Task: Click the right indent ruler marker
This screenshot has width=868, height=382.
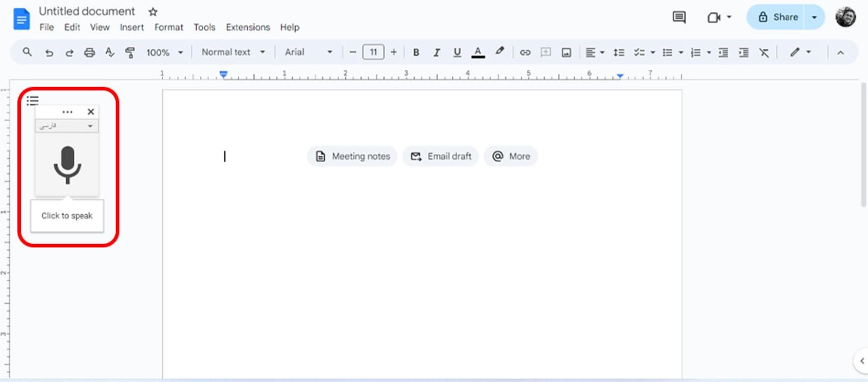Action: click(620, 76)
